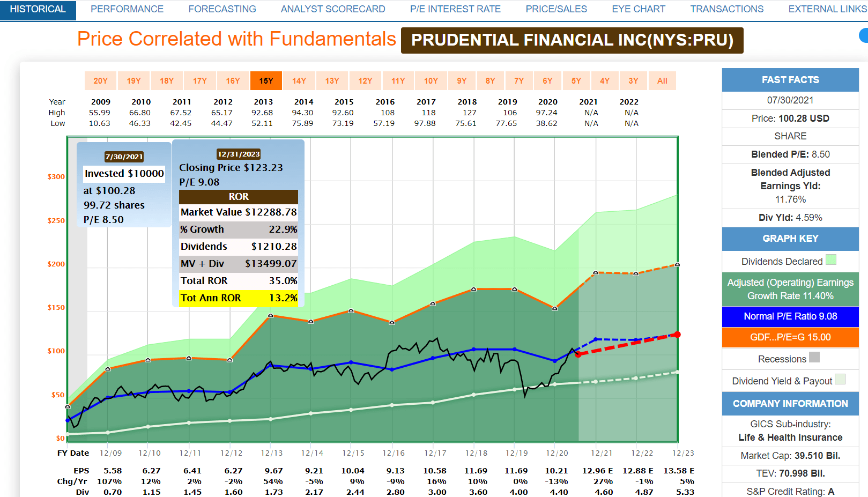Select the 4Y time range button
The width and height of the screenshot is (868, 497).
(605, 81)
